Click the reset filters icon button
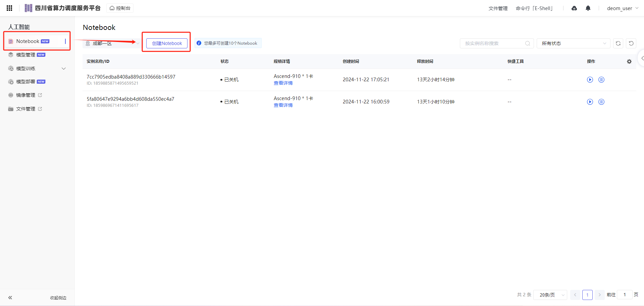The width and height of the screenshot is (644, 306). [x=631, y=43]
